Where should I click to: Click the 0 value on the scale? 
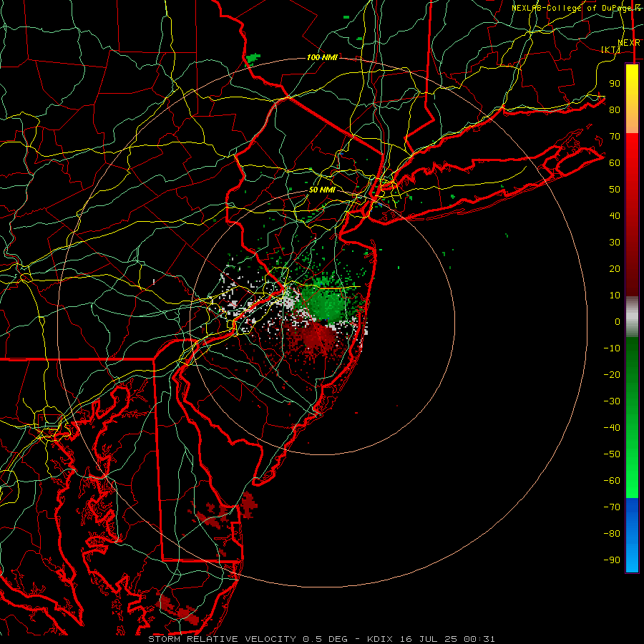click(x=618, y=321)
